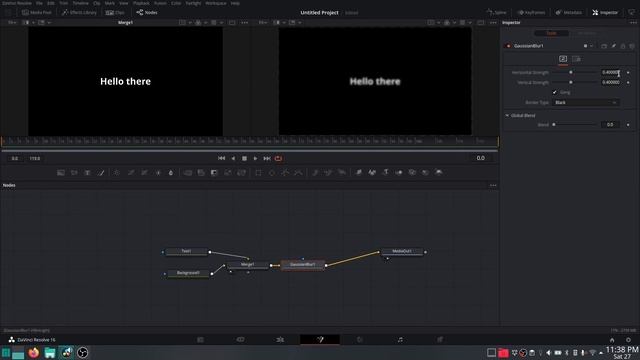Toggle loop playback button
Image resolution: width=640 pixels, height=360 pixels.
coord(278,158)
